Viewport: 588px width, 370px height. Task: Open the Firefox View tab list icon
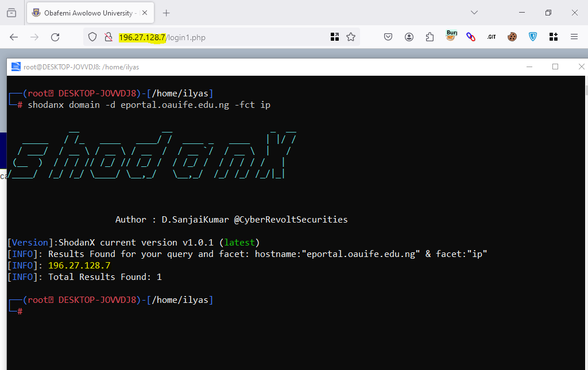[x=11, y=13]
